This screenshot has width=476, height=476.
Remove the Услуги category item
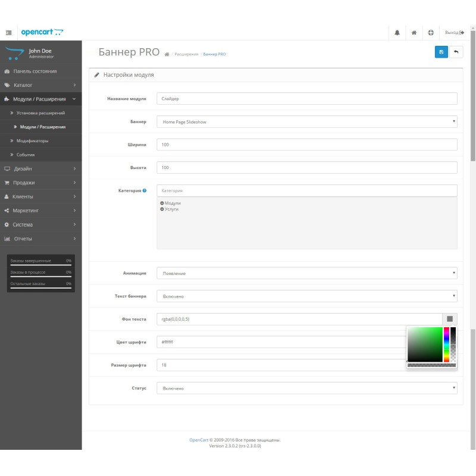pyautogui.click(x=162, y=209)
